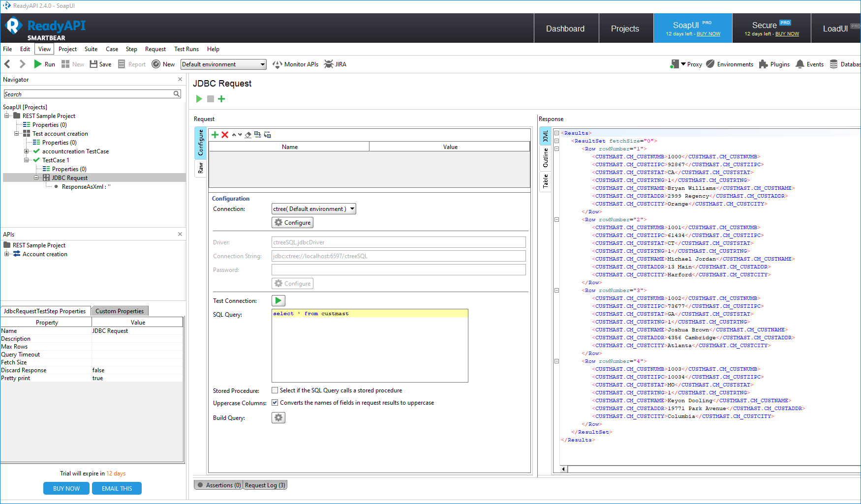861x504 pixels.
Task: Click the back navigation arrow
Action: (x=7, y=64)
